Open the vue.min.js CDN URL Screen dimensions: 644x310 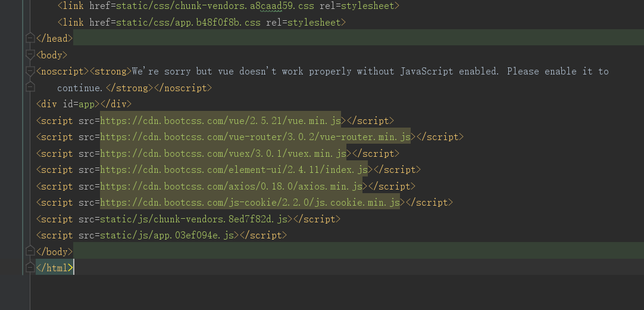pos(221,120)
